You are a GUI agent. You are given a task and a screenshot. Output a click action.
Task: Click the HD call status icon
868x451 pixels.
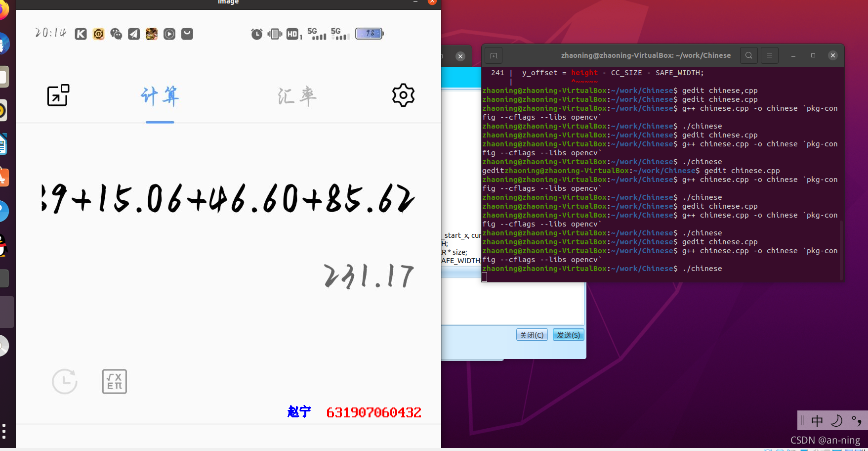coord(293,34)
